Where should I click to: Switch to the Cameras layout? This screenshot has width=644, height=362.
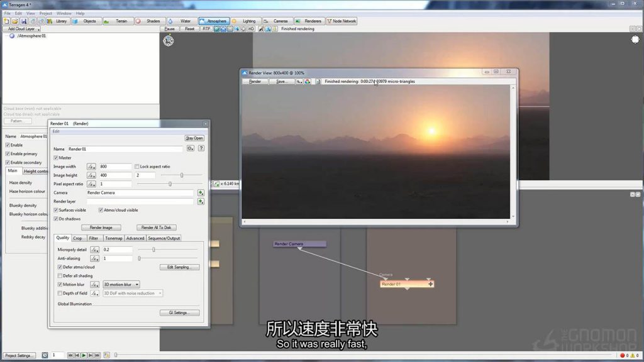[277, 21]
